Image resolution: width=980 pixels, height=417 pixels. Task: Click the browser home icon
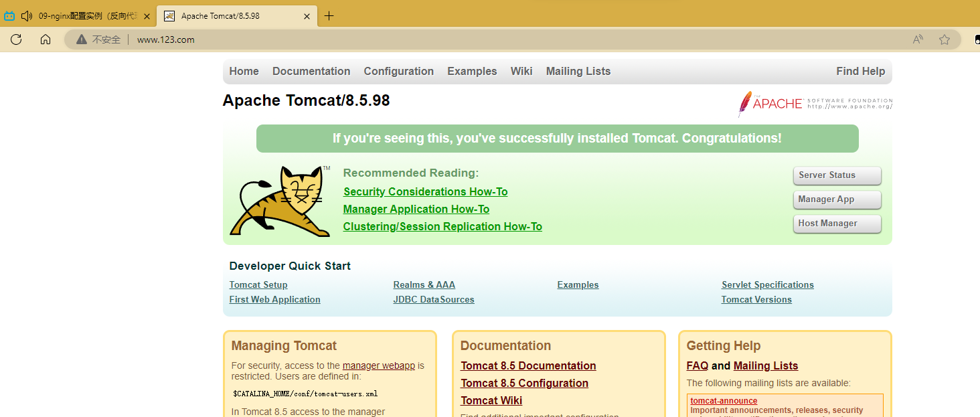coord(46,39)
